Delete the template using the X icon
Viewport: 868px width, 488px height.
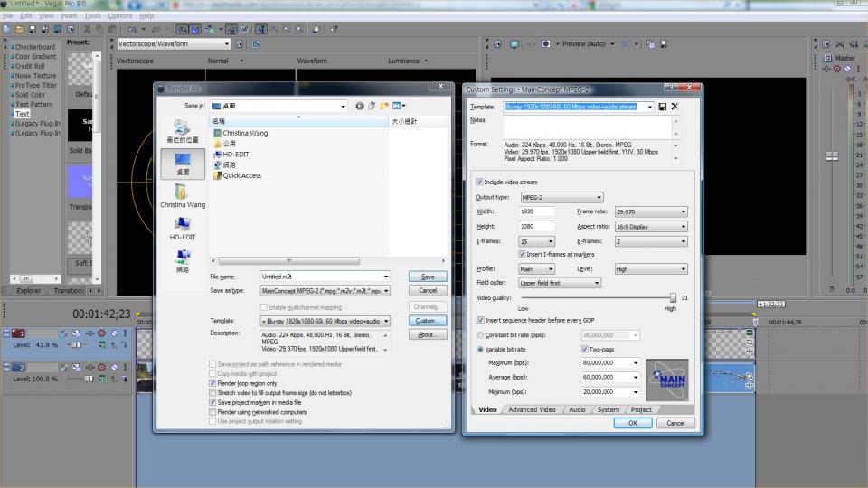(675, 107)
